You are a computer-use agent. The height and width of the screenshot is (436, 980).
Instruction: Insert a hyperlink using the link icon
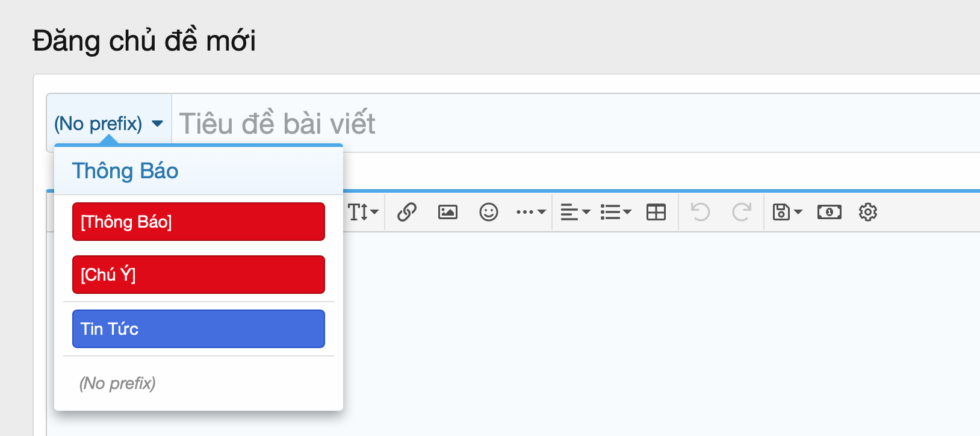tap(406, 212)
